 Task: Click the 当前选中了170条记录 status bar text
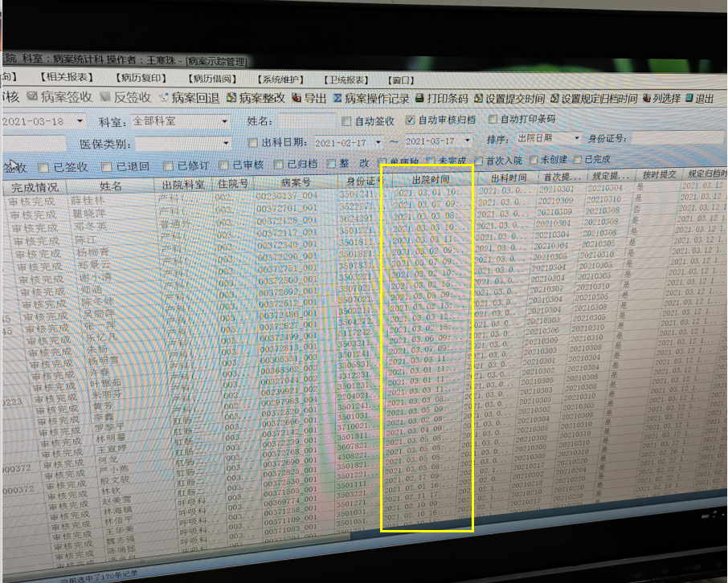[100, 576]
